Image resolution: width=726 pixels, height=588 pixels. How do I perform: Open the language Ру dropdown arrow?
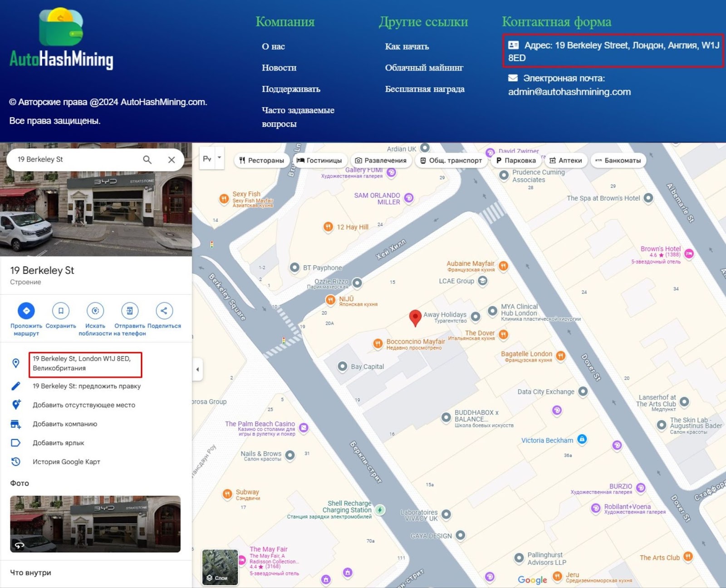pos(219,158)
